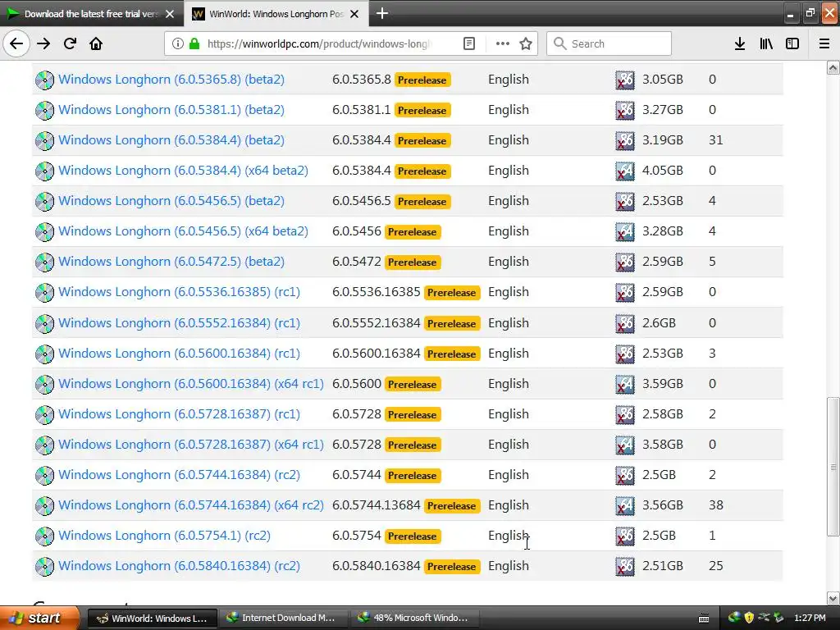Open Windows Longhorn (6.0.5472.5) (beta2) link

coord(171,262)
